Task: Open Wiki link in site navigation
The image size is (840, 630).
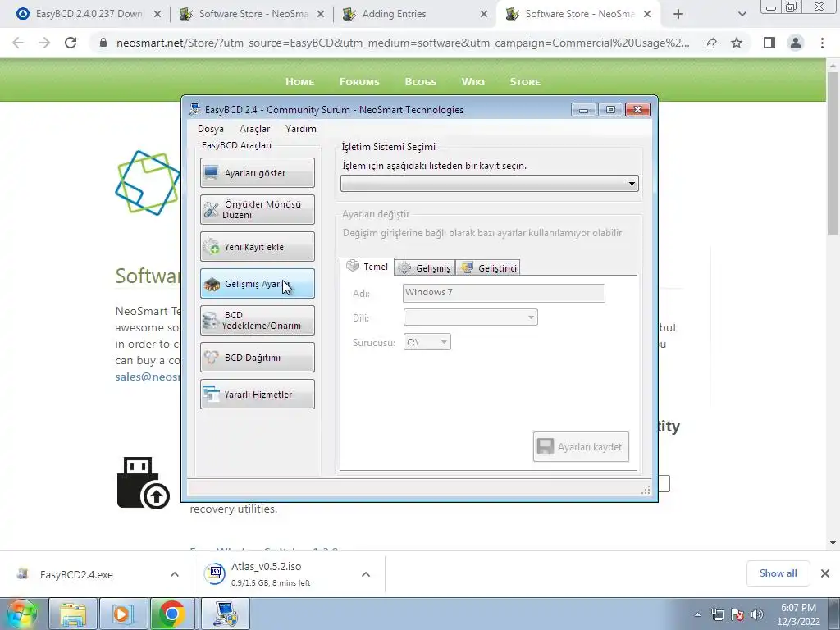Action: tap(473, 82)
